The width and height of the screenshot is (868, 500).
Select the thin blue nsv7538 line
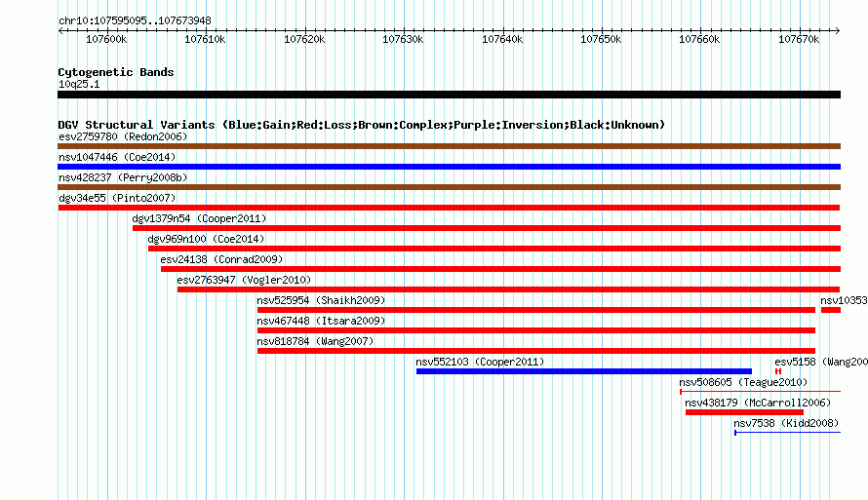point(787,433)
